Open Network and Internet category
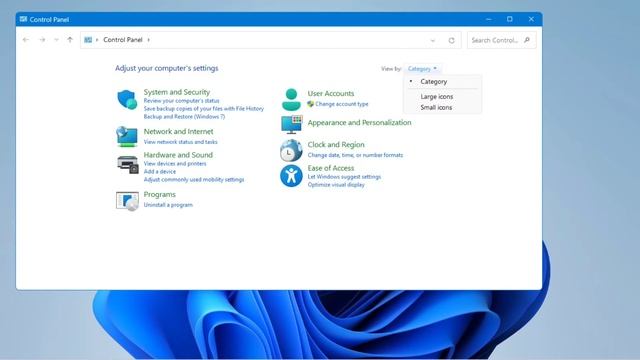640x360 pixels. 178,131
